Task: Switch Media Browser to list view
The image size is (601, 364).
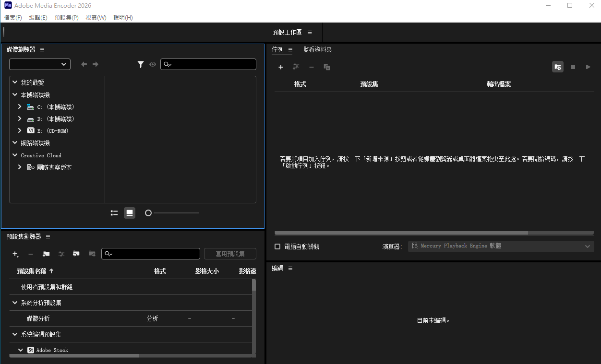Action: pyautogui.click(x=114, y=213)
